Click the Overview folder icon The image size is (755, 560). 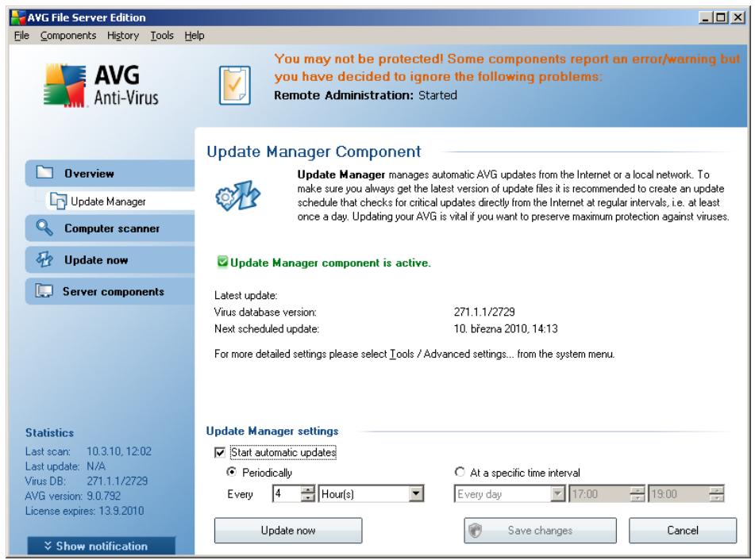pos(44,172)
